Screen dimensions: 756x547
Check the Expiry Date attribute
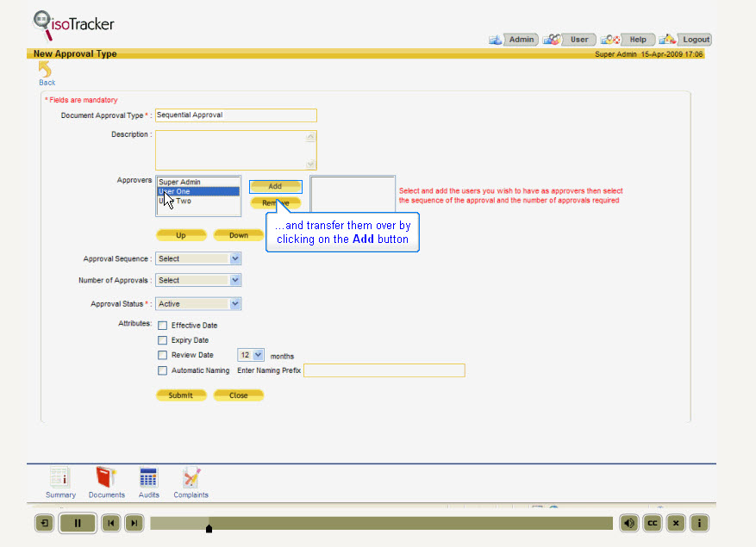tap(162, 339)
